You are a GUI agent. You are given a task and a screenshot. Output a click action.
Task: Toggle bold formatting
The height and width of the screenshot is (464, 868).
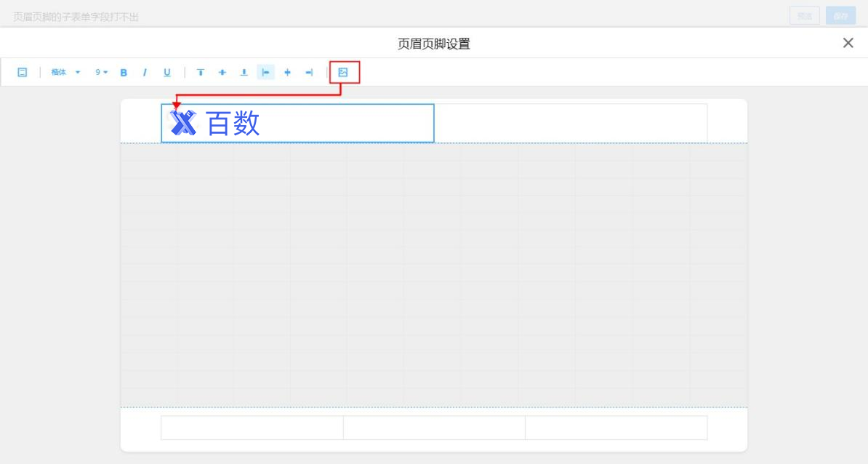pos(124,72)
